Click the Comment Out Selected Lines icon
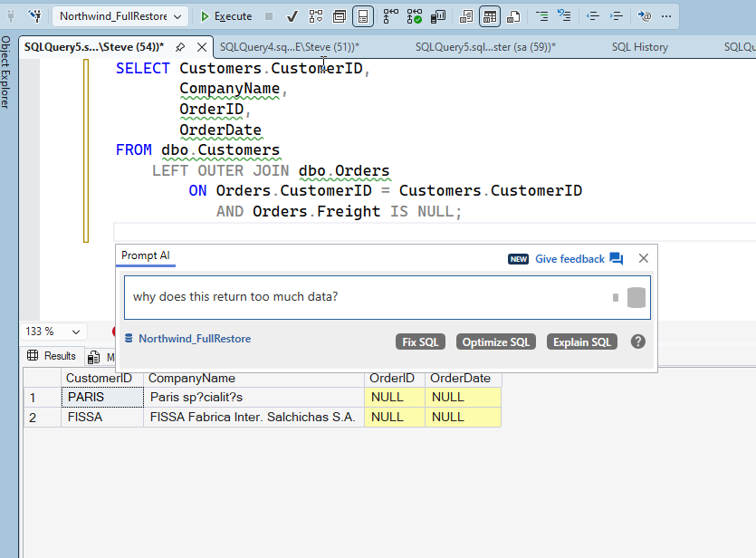This screenshot has width=756, height=558. pyautogui.click(x=542, y=16)
